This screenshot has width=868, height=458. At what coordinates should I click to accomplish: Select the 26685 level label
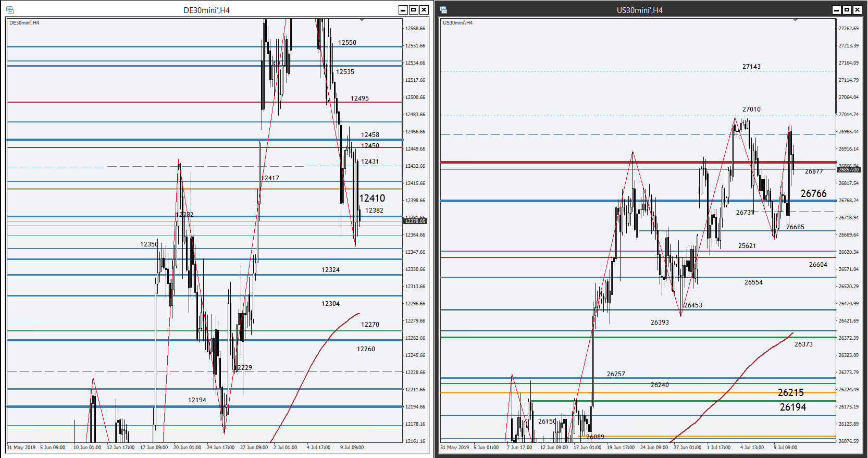click(795, 227)
